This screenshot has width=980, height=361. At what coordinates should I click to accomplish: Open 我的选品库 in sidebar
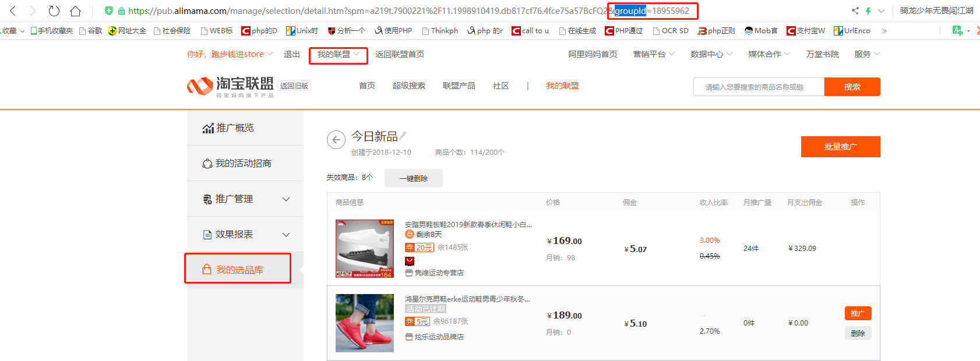245,270
